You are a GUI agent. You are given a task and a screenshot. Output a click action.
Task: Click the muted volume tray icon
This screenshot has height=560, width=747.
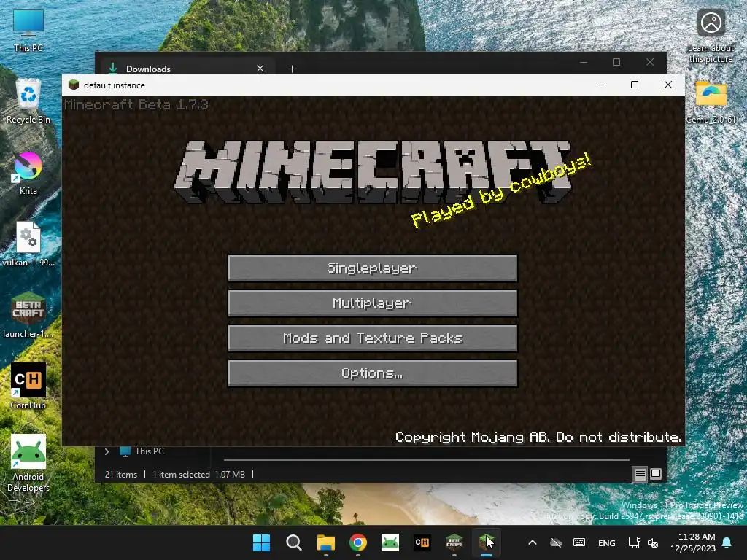(x=653, y=542)
